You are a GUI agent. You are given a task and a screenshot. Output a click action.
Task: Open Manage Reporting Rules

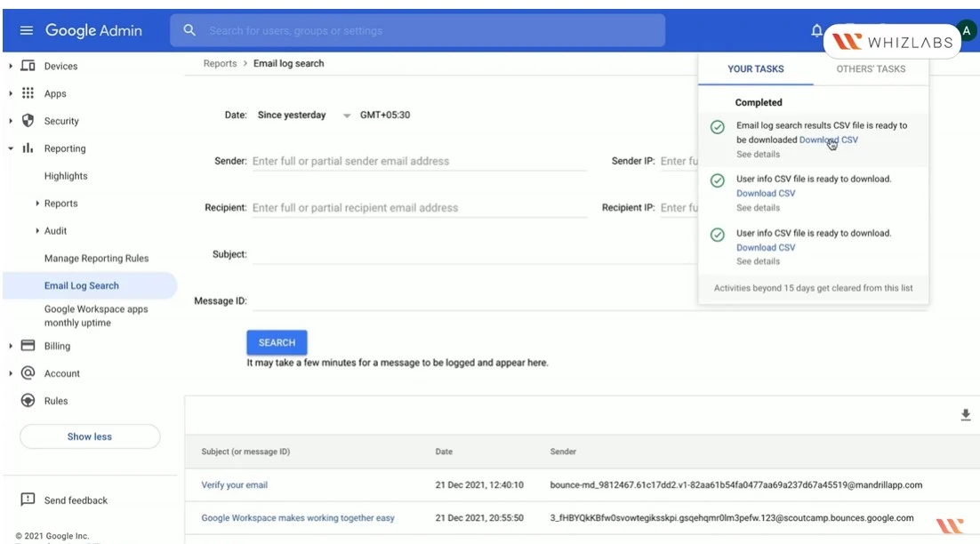[x=96, y=258]
